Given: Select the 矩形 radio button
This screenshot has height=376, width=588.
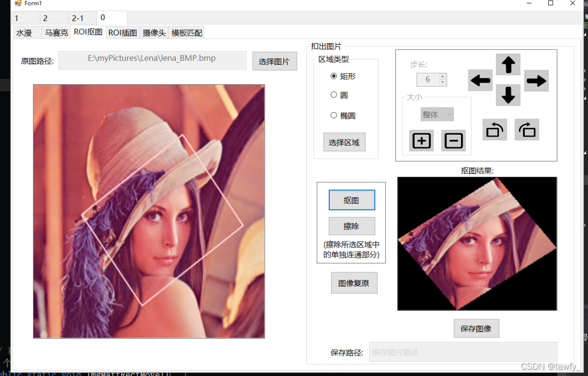Looking at the screenshot, I should pos(334,76).
